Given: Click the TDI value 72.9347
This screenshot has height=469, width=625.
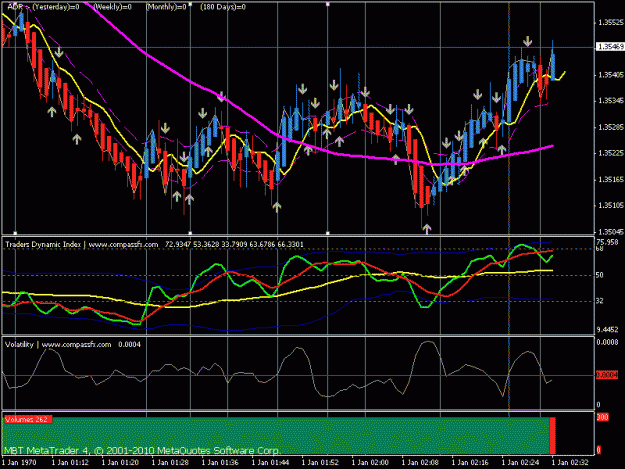Looking at the screenshot, I should [178, 244].
